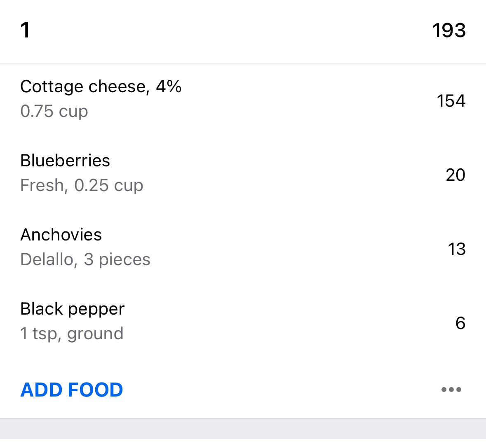Tap the Fresh, 0.25 cup serving text
The image size is (486, 448).
[x=82, y=185]
